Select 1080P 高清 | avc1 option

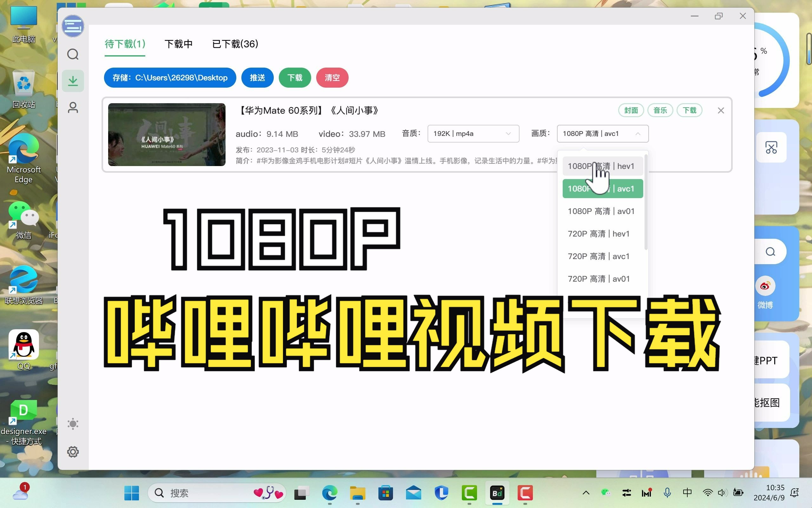point(603,189)
